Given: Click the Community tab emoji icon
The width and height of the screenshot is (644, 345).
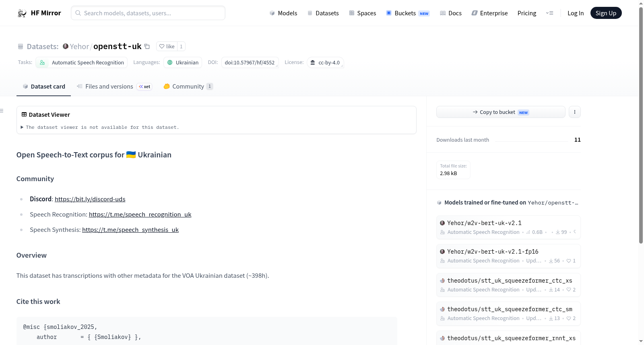Looking at the screenshot, I should tap(167, 86).
